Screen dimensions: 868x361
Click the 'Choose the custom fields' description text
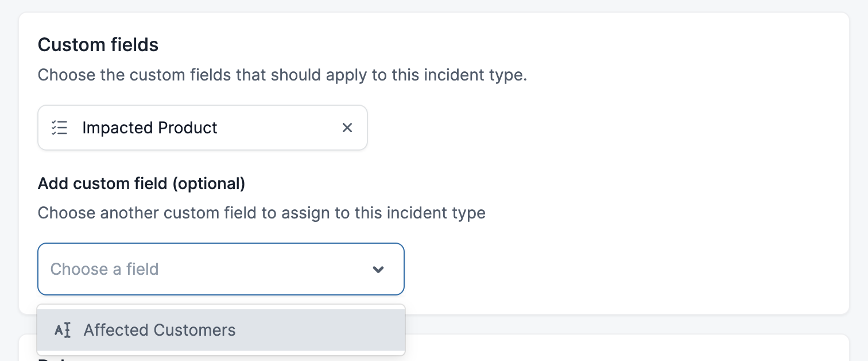click(282, 75)
